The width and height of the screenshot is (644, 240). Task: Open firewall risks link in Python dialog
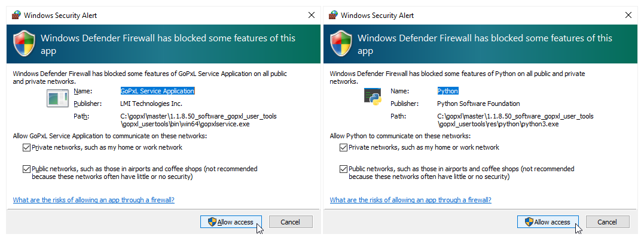(410, 200)
